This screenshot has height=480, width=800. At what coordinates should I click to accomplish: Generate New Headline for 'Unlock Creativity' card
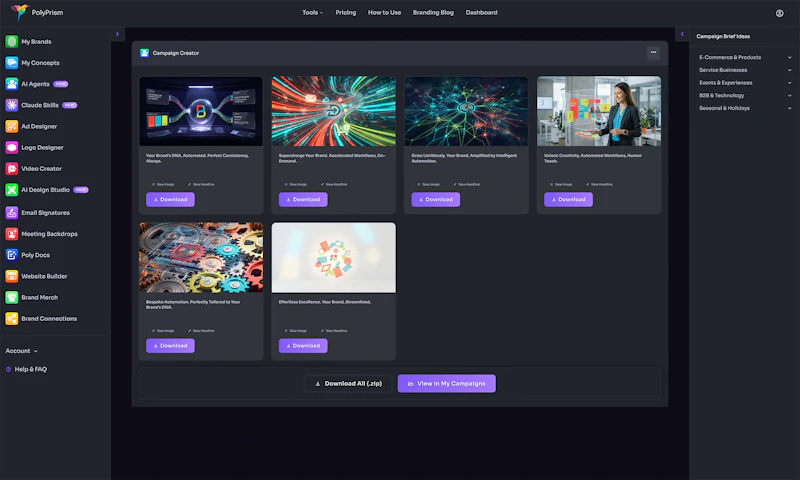coord(599,184)
